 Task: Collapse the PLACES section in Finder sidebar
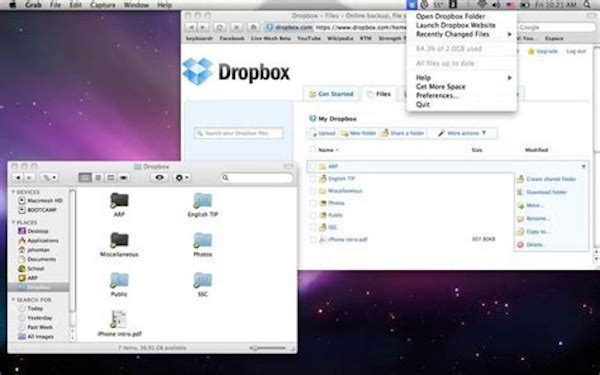[13, 222]
